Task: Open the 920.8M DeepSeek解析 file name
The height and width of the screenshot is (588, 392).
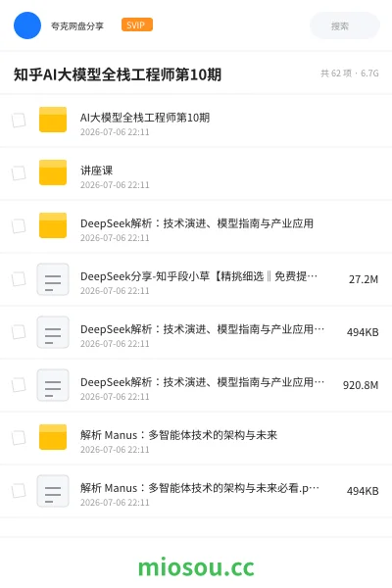Action: (x=202, y=382)
